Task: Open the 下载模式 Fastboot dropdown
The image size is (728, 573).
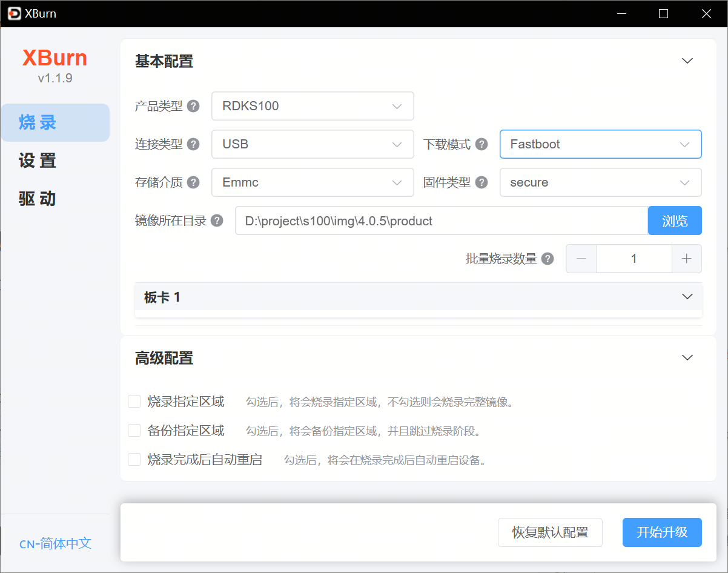Action: (600, 144)
